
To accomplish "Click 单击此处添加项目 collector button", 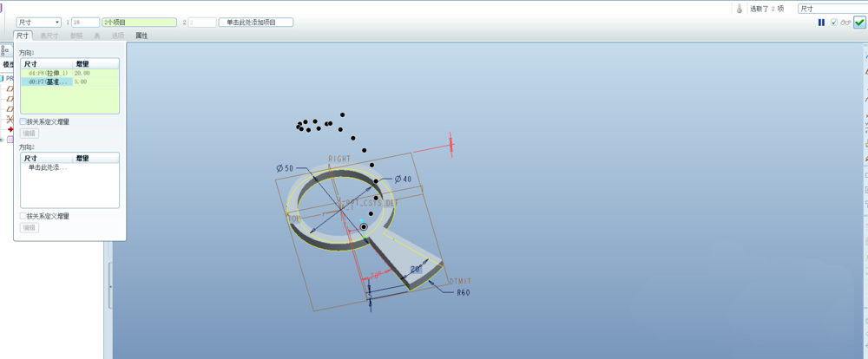I will (256, 23).
